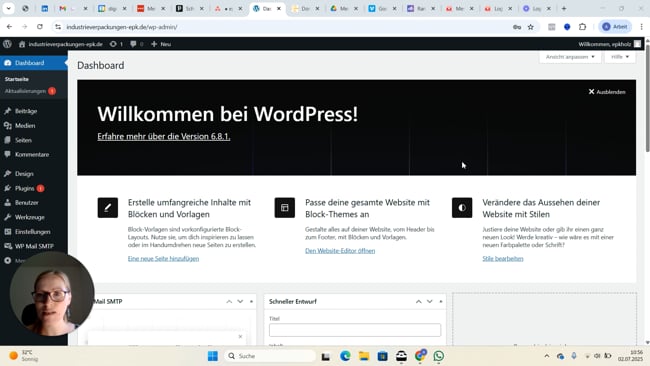Click the Einstellungen sidebar icon

(7, 232)
